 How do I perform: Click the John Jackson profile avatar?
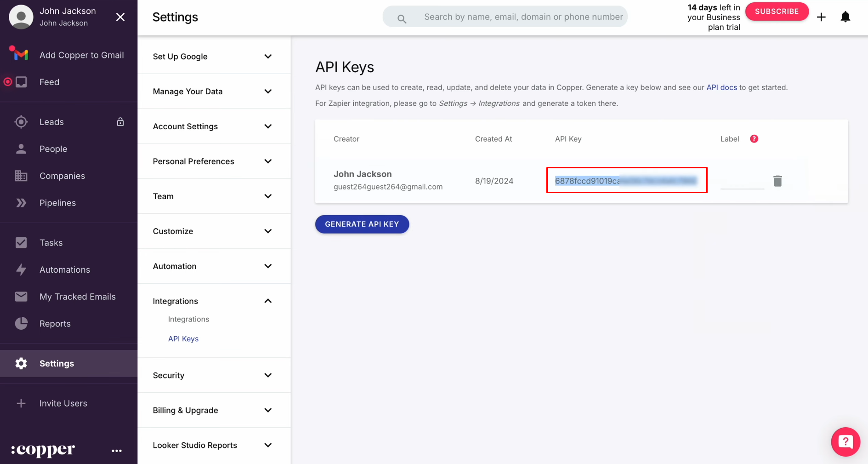21,17
